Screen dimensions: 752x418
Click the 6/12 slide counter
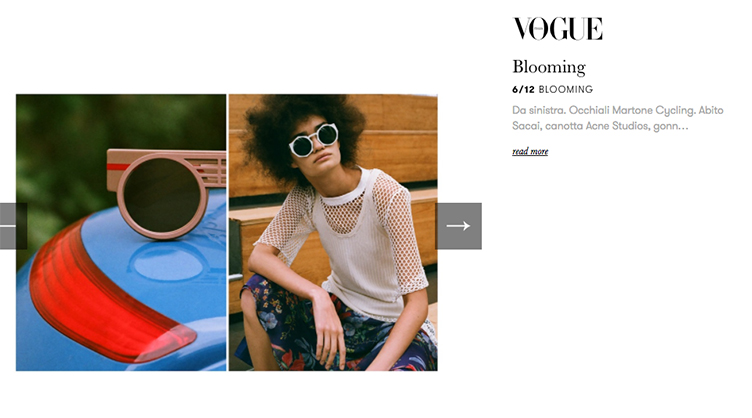pos(523,90)
